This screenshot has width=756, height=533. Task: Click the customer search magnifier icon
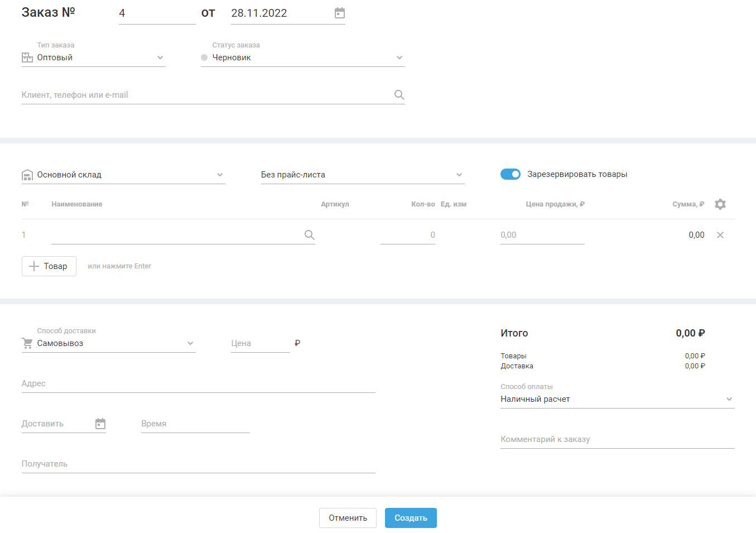[x=399, y=95]
